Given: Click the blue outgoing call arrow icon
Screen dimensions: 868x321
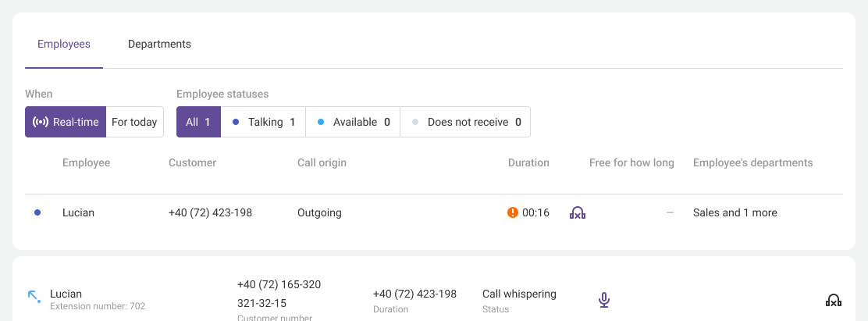Looking at the screenshot, I should tap(34, 296).
